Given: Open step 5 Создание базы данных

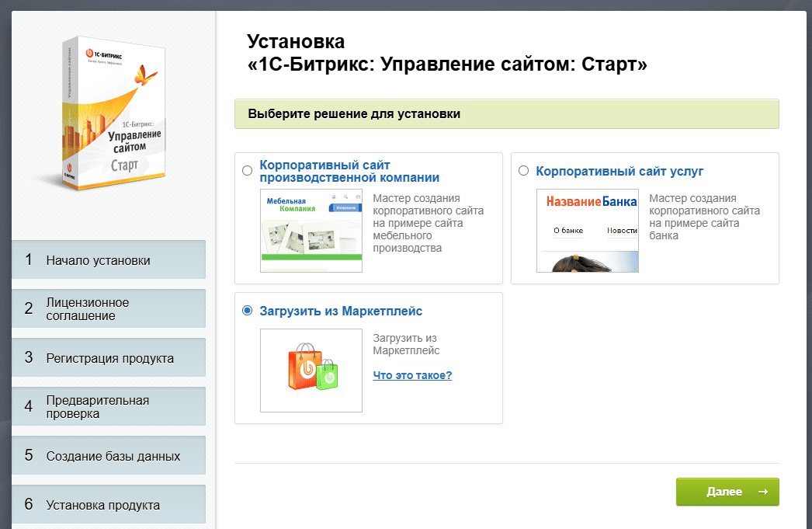Looking at the screenshot, I should tap(109, 456).
